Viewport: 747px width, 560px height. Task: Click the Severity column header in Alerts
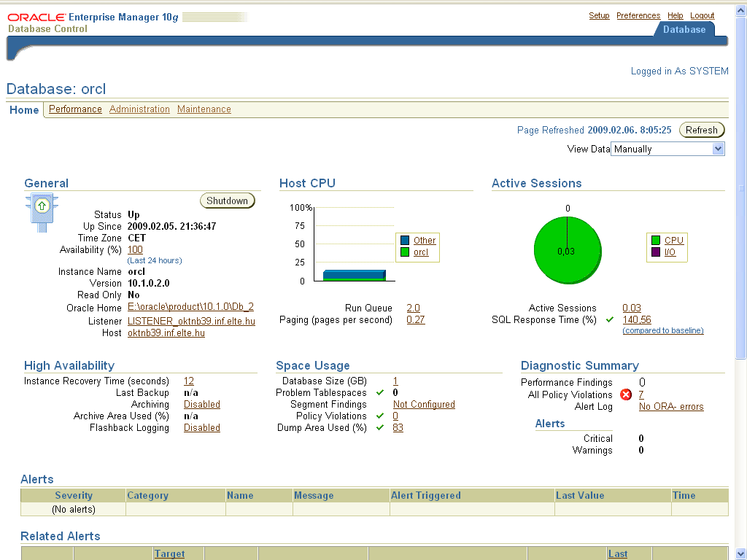point(74,495)
